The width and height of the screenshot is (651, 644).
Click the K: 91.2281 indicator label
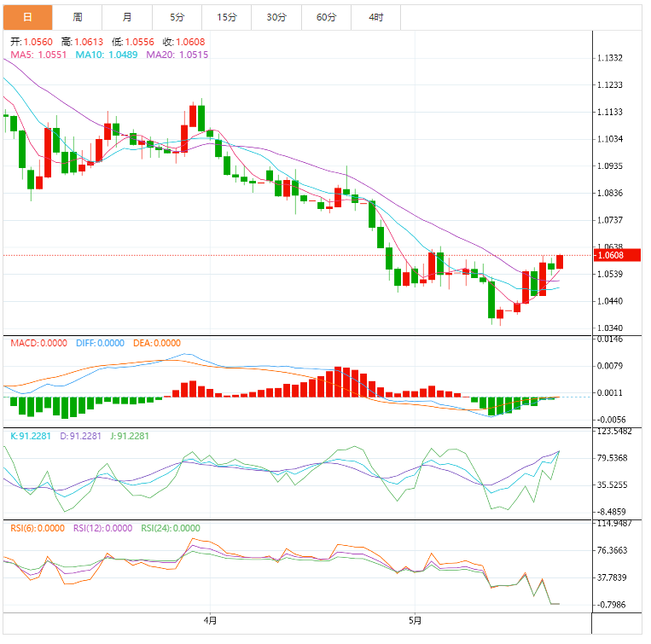(x=31, y=436)
